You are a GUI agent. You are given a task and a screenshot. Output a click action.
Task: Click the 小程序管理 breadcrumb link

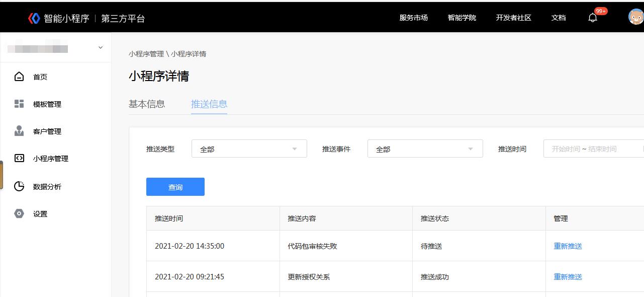pos(146,54)
